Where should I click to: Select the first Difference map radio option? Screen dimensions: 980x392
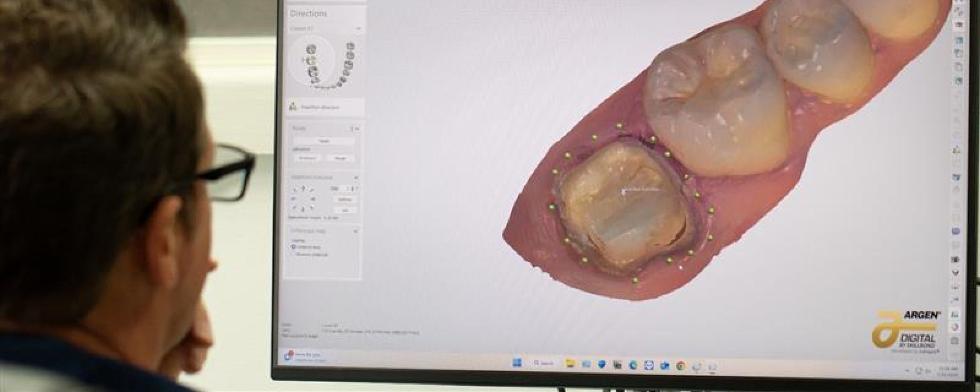[x=293, y=247]
